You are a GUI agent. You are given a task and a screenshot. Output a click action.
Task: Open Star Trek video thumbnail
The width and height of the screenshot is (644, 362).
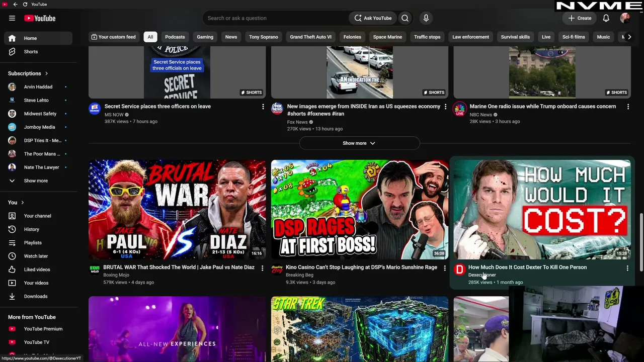tap(360, 329)
